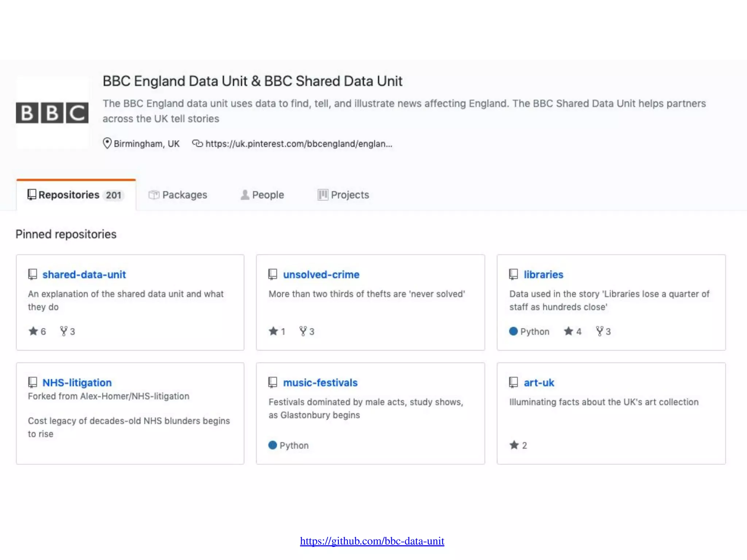
Task: Click the BBC England data unit bio text
Action: pyautogui.click(x=404, y=111)
